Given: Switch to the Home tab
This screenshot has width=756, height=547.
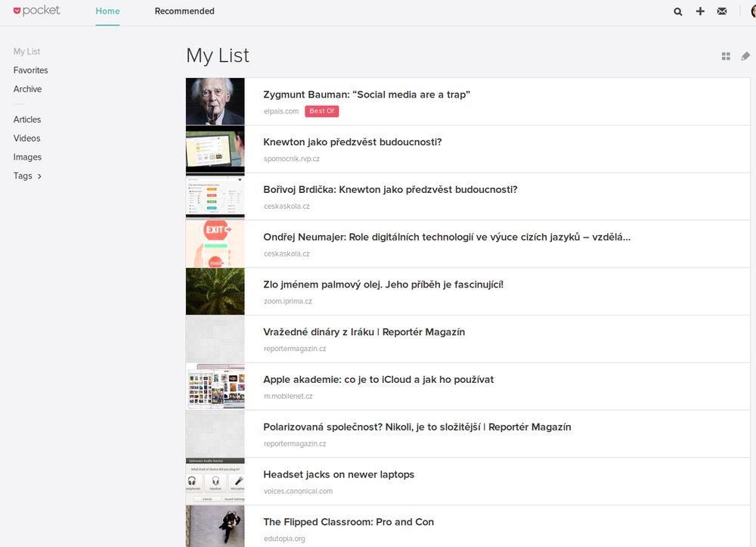Looking at the screenshot, I should 107,11.
